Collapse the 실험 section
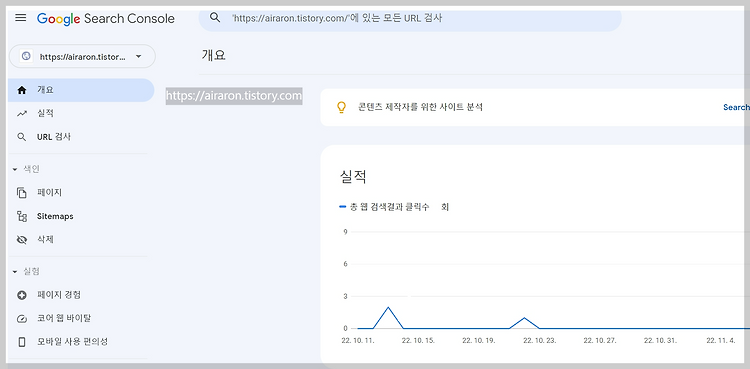 pyautogui.click(x=27, y=271)
